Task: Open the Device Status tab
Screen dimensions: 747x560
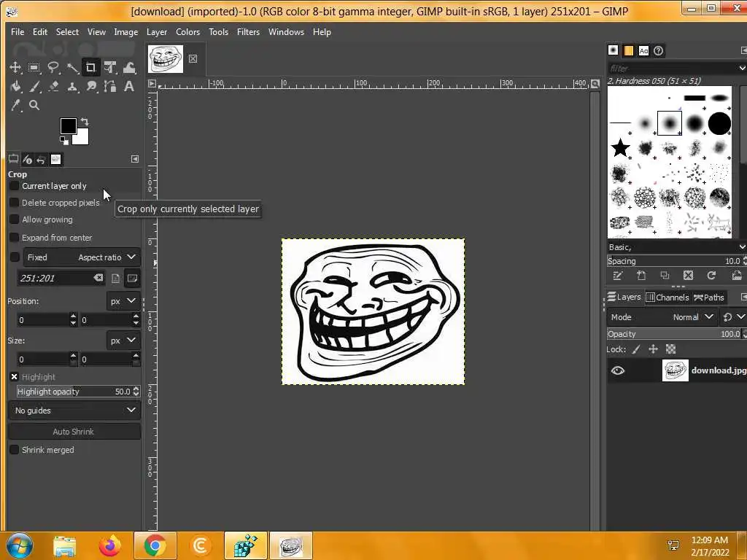Action: (x=27, y=159)
